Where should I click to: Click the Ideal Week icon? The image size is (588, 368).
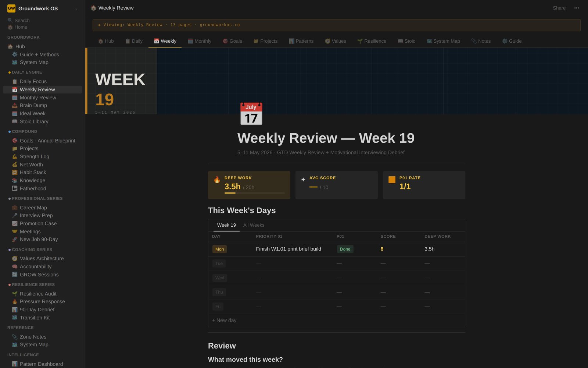pyautogui.click(x=15, y=113)
